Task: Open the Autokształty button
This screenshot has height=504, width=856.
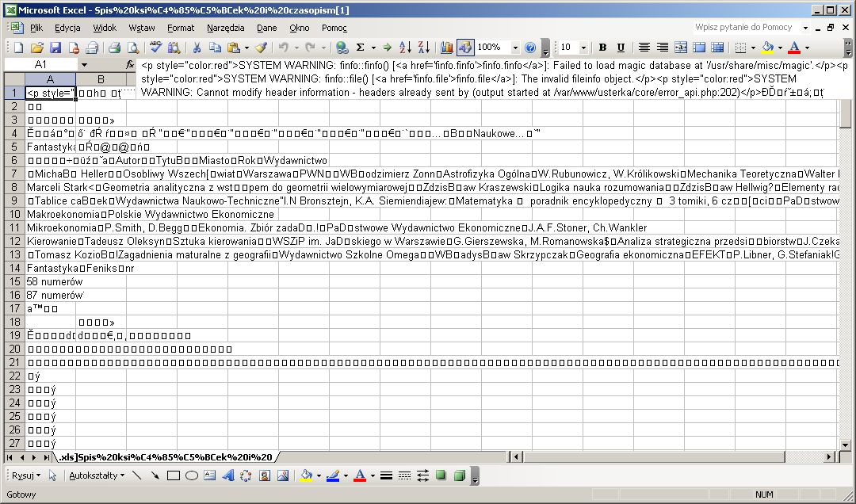Action: coord(97,475)
